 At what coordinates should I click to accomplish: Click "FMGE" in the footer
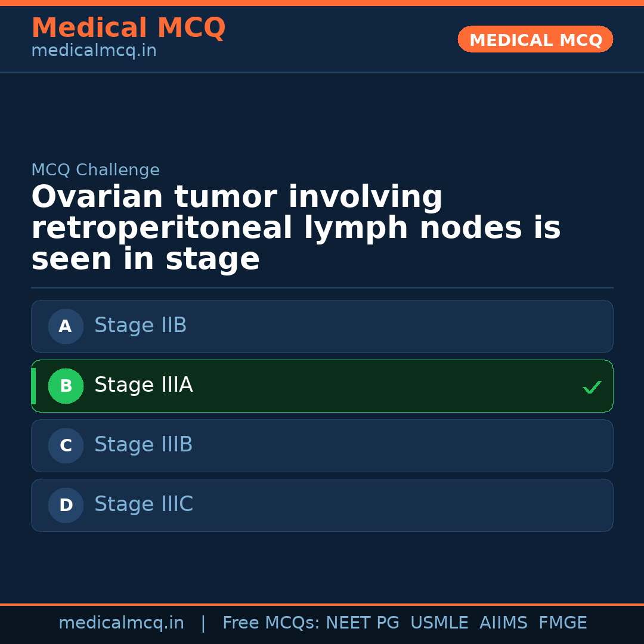click(562, 623)
